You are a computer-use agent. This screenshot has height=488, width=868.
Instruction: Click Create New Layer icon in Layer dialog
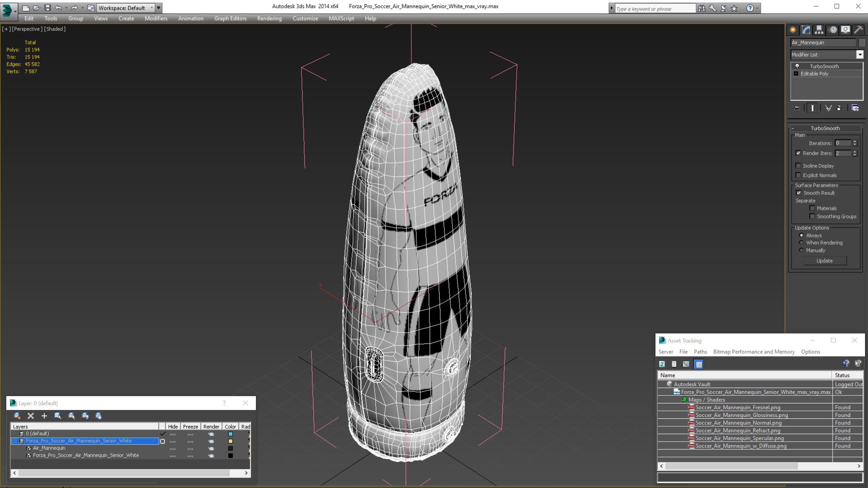pos(17,416)
